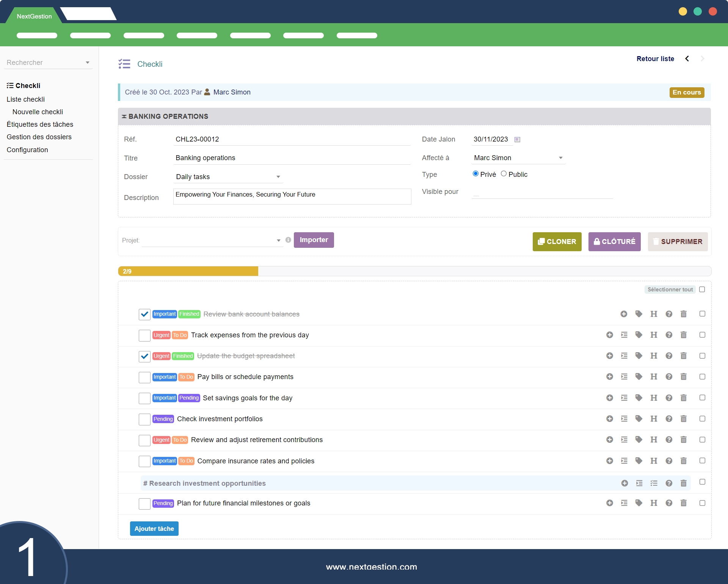Click the 2/9 progress bar
This screenshot has height=584, width=728.
click(x=188, y=271)
